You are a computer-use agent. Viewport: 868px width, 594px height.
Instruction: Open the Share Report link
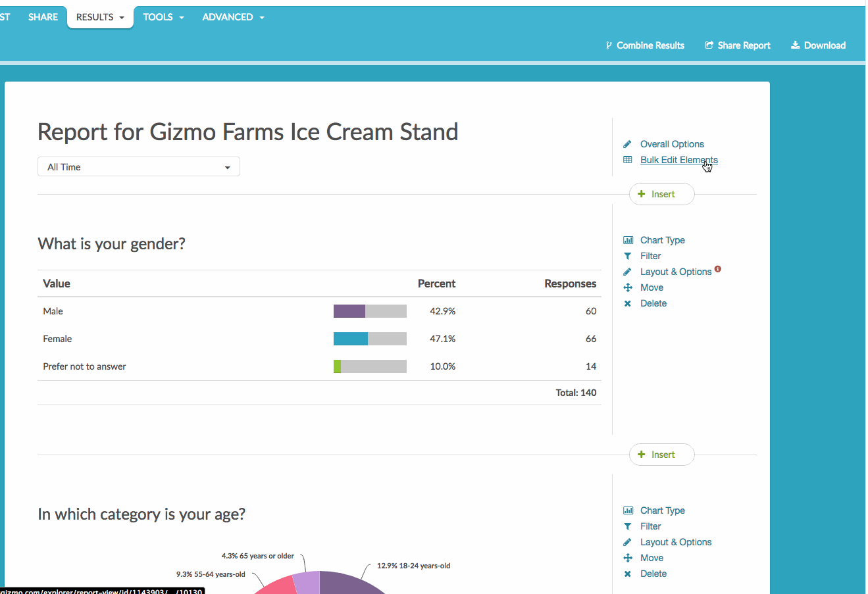pyautogui.click(x=737, y=45)
